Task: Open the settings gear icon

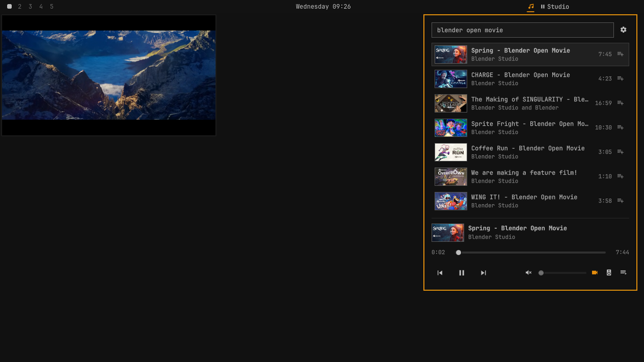Action: click(623, 30)
